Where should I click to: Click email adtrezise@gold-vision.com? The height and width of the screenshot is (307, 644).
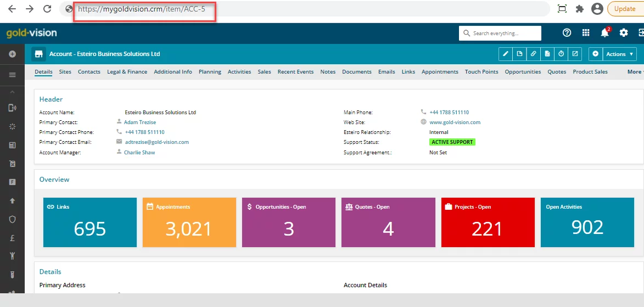coord(157,142)
